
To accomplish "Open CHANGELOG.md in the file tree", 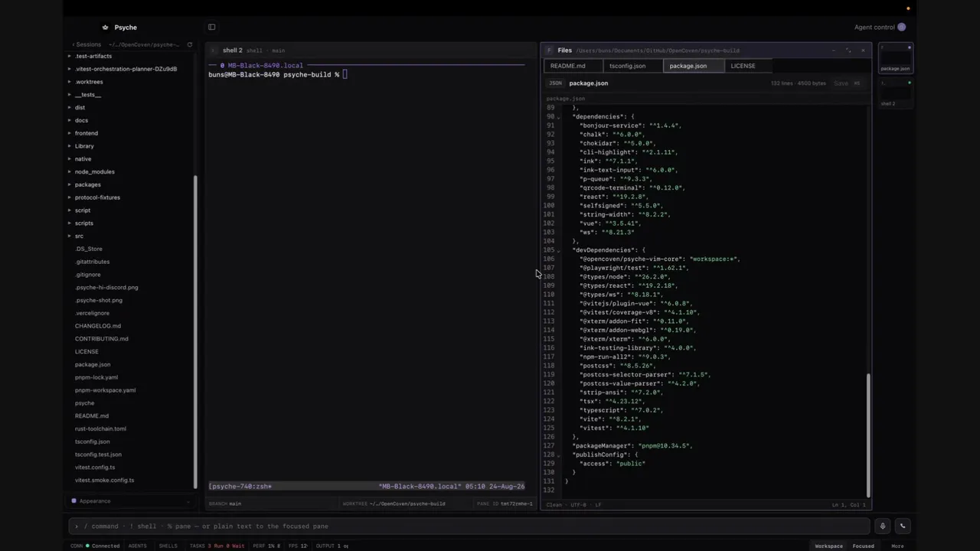I will tap(98, 326).
